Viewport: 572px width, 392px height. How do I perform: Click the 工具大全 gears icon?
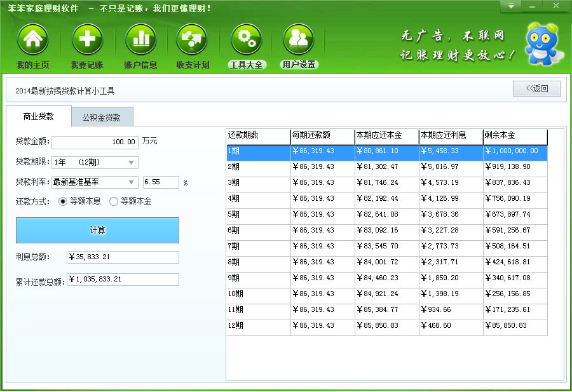[x=246, y=41]
